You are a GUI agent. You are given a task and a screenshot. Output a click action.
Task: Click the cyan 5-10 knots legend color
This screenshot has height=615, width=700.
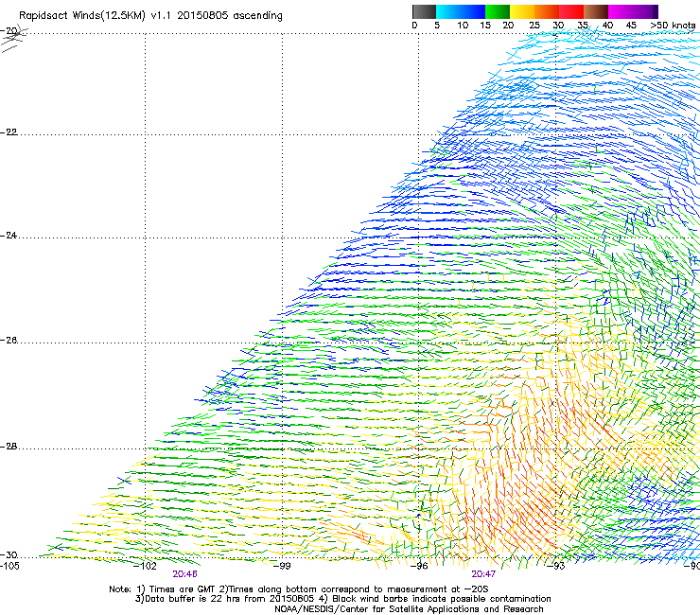(448, 11)
